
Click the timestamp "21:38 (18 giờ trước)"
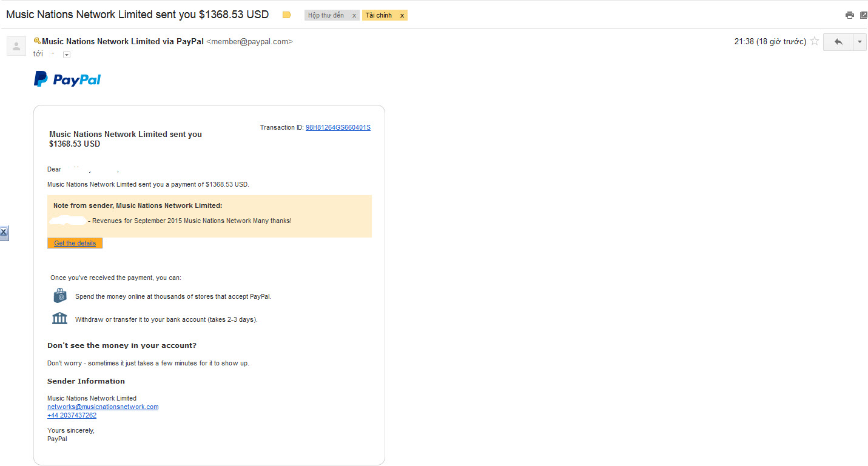tap(770, 41)
